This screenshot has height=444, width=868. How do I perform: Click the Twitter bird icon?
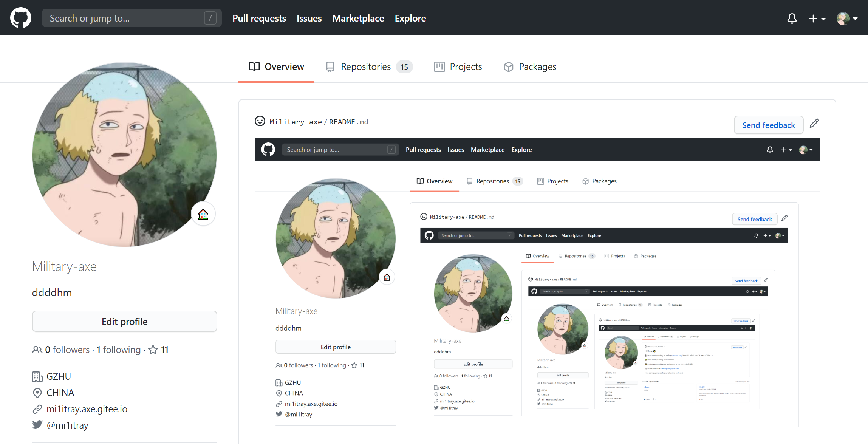37,425
